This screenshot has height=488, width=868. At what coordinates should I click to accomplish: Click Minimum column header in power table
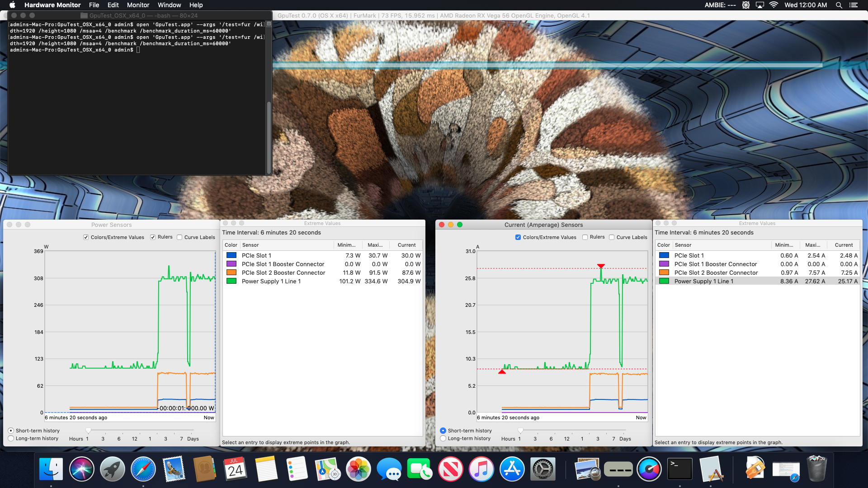coord(347,245)
